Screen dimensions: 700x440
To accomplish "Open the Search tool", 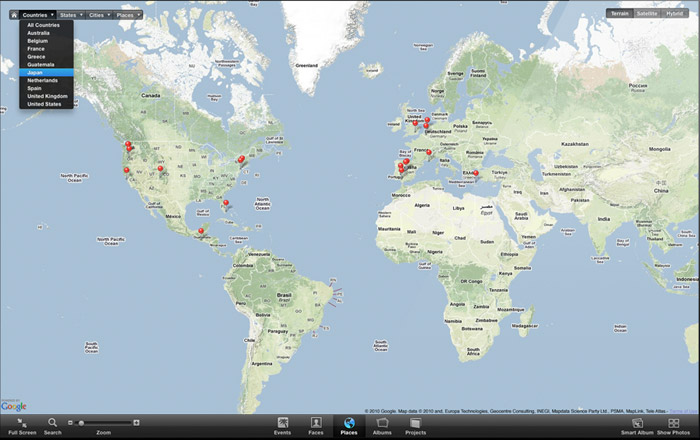I will pyautogui.click(x=52, y=424).
